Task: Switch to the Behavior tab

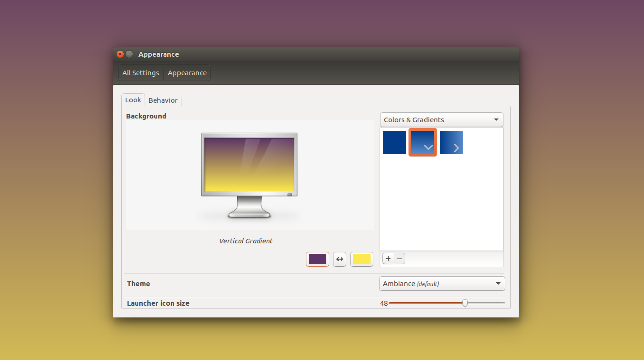Action: click(x=163, y=100)
